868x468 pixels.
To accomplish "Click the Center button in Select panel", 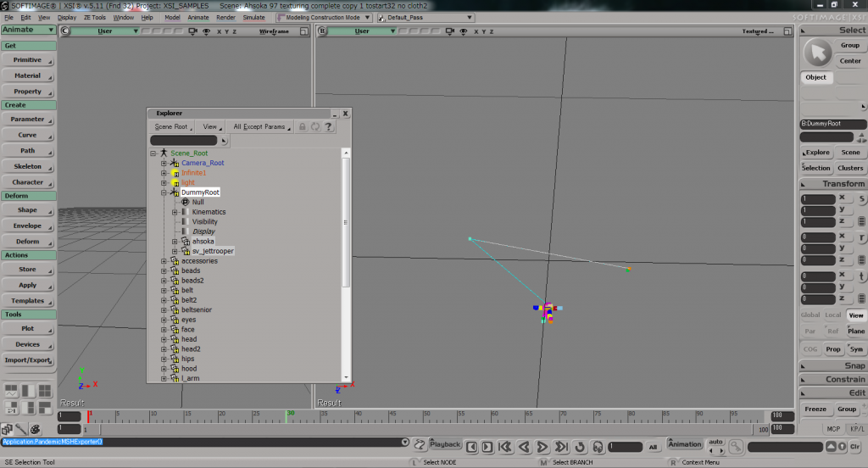I will (849, 61).
